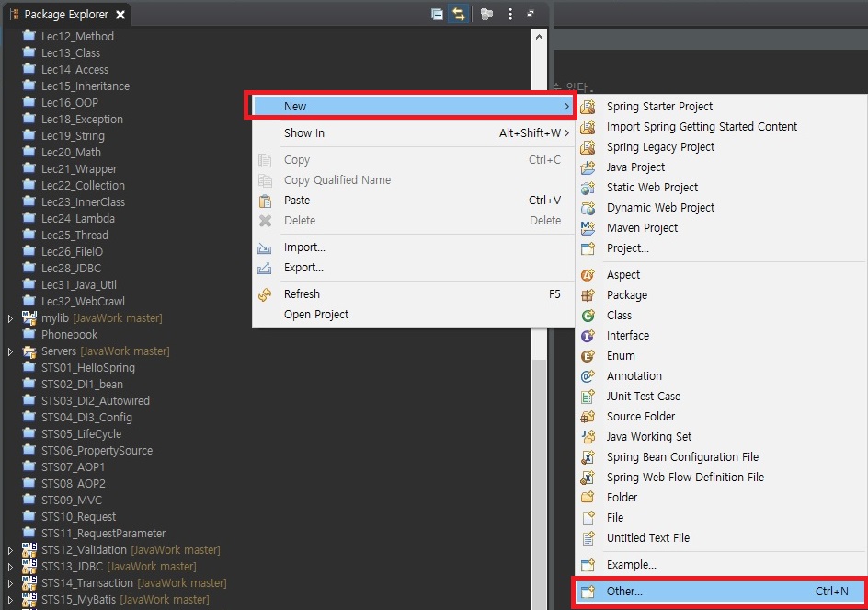Select the Lec22_Collection project
The image size is (868, 610).
[x=83, y=186]
